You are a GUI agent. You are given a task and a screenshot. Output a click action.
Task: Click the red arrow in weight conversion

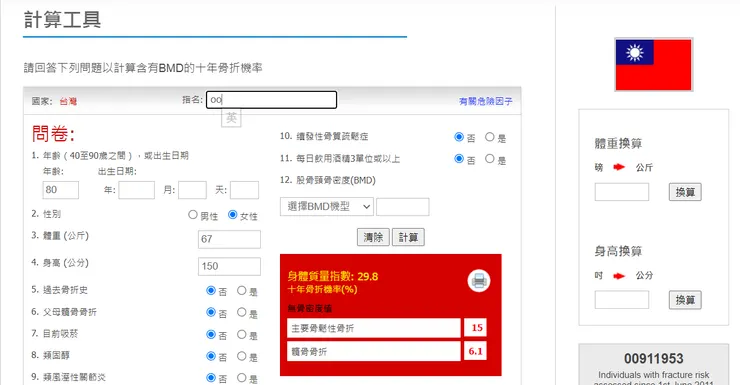[x=619, y=167]
